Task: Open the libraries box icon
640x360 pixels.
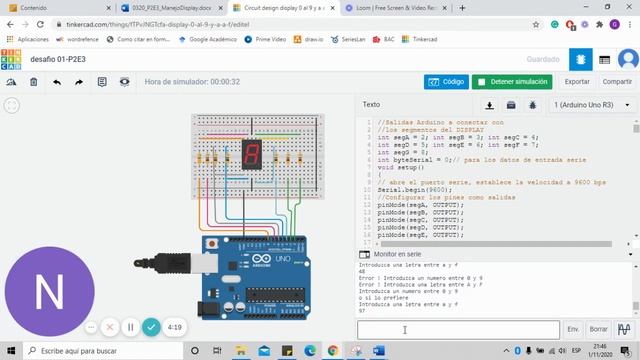Action: point(511,105)
